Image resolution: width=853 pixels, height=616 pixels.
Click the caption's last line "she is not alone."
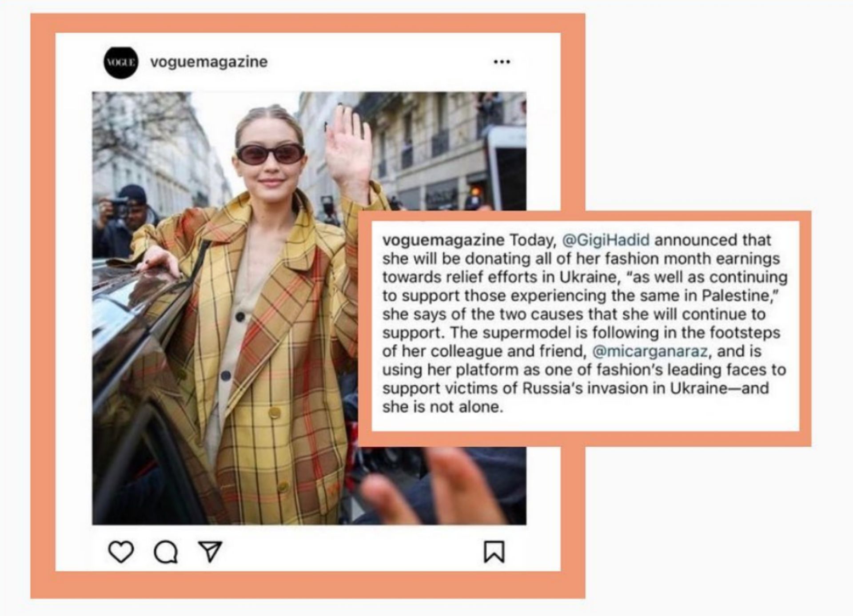coord(443,407)
